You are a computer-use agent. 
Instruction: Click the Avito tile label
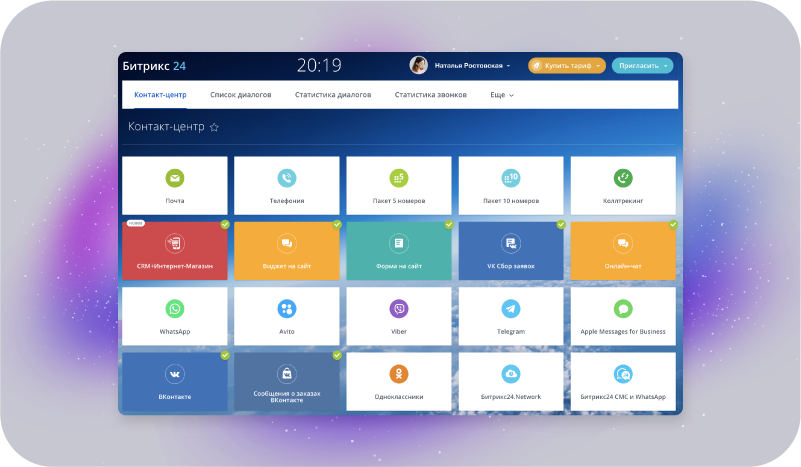pos(287,332)
